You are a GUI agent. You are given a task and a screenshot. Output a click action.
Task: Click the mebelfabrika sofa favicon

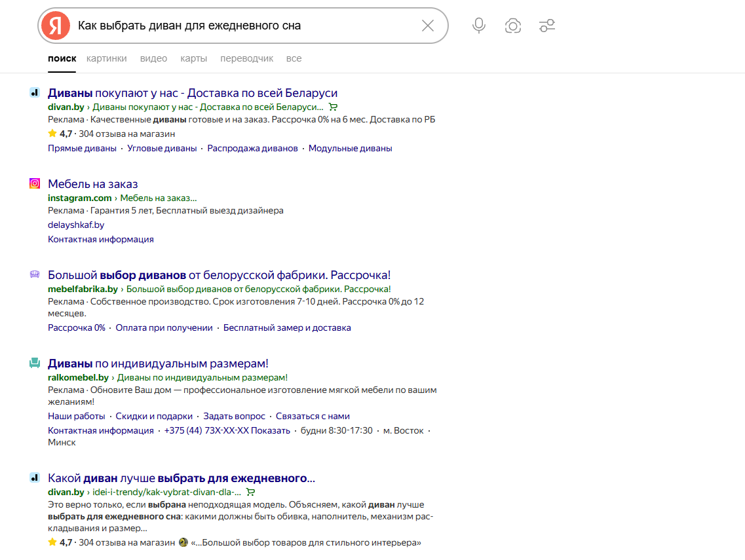pos(35,274)
